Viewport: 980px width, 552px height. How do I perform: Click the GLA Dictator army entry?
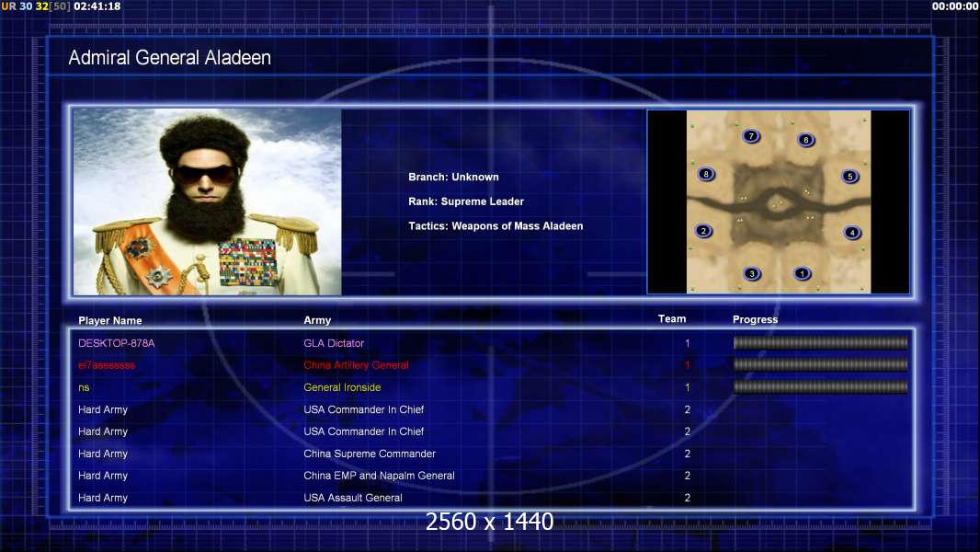pos(334,343)
